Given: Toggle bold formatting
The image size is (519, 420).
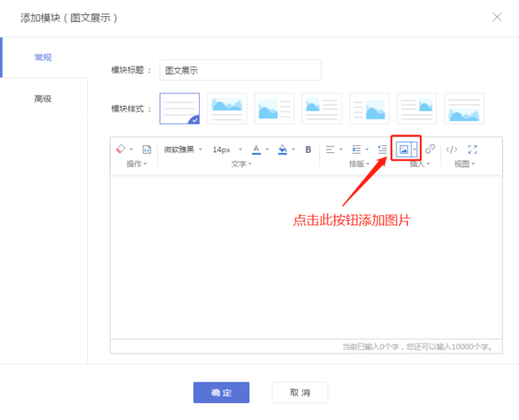Looking at the screenshot, I should click(308, 150).
